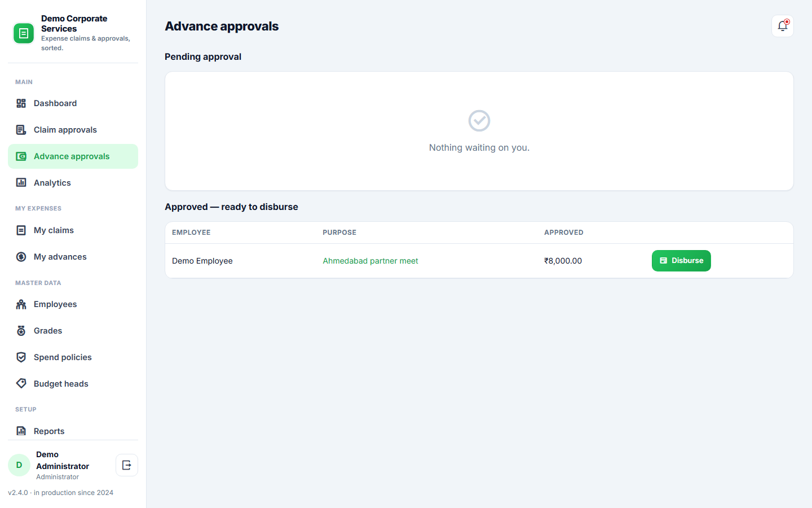Click the green company logo icon

(x=24, y=33)
